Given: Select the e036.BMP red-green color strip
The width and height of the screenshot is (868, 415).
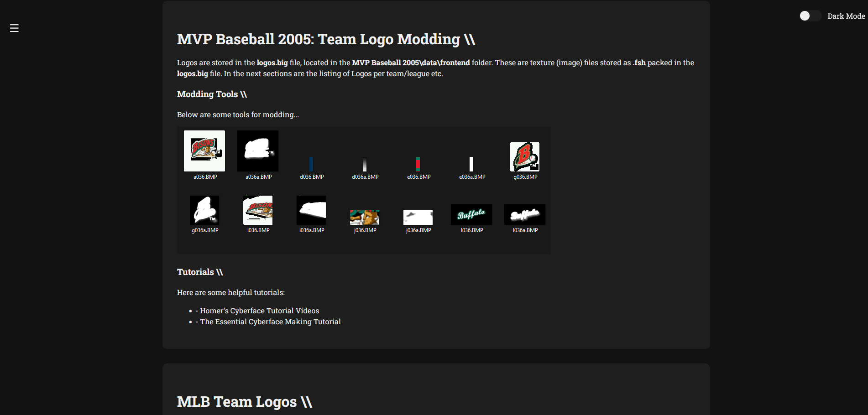Looking at the screenshot, I should [x=418, y=164].
